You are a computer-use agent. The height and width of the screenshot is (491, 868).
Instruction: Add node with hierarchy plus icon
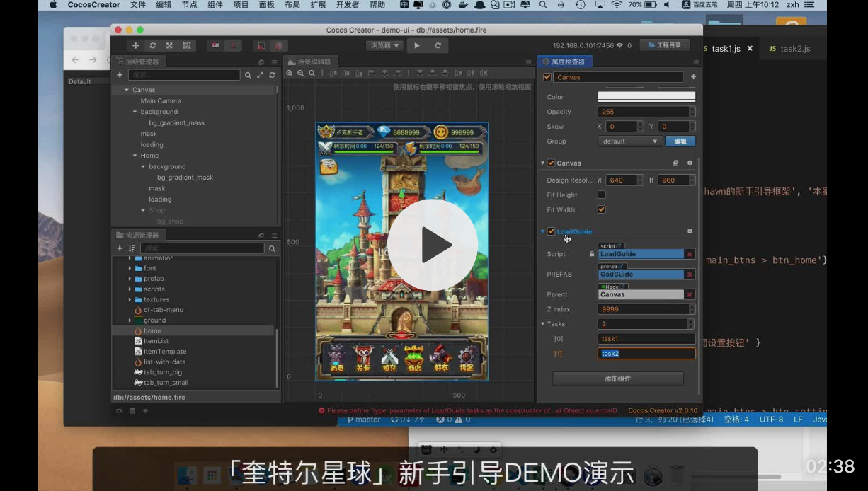coord(120,74)
